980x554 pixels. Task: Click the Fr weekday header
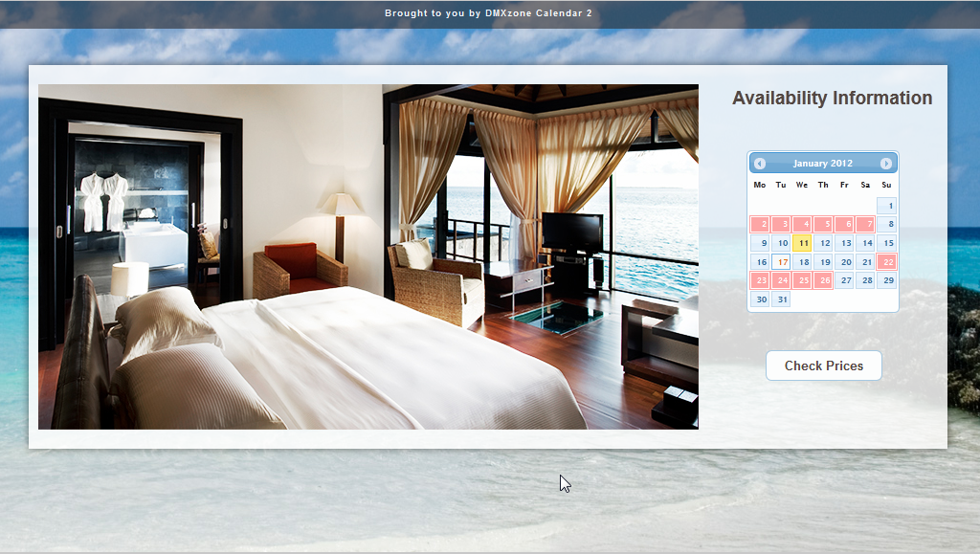pyautogui.click(x=844, y=185)
